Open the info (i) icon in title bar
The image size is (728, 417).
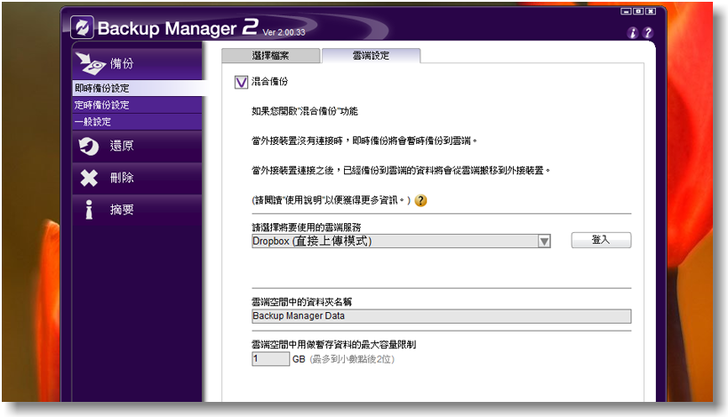pos(632,33)
